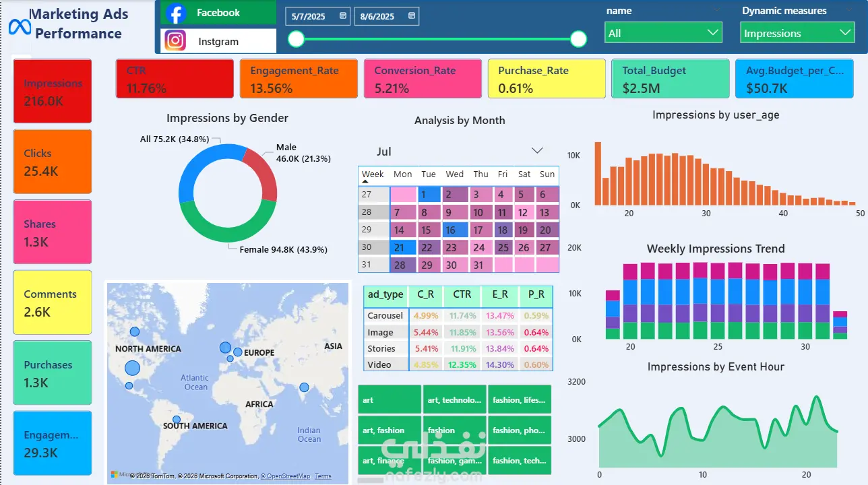Select the CTR column header
Image resolution: width=868 pixels, height=485 pixels.
(x=462, y=294)
